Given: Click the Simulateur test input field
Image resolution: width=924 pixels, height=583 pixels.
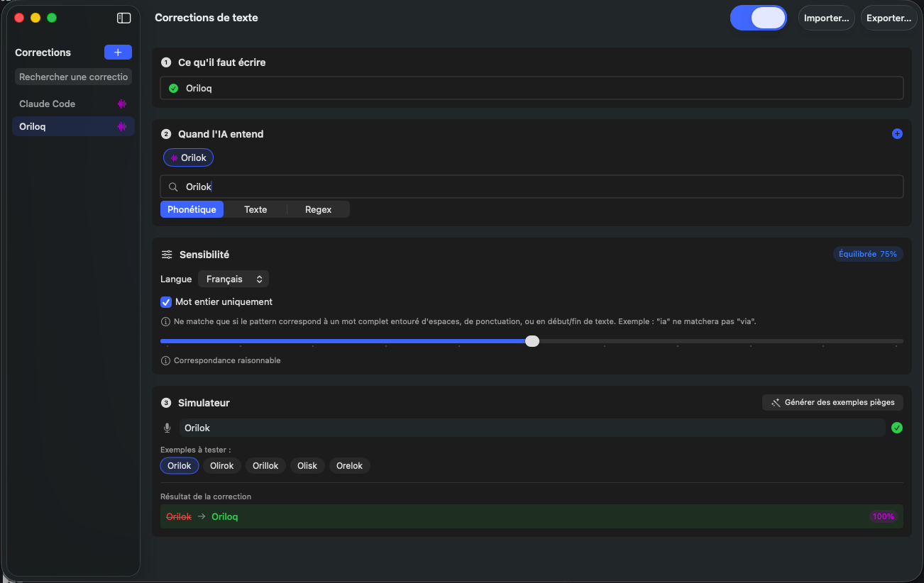Looking at the screenshot, I should point(532,428).
